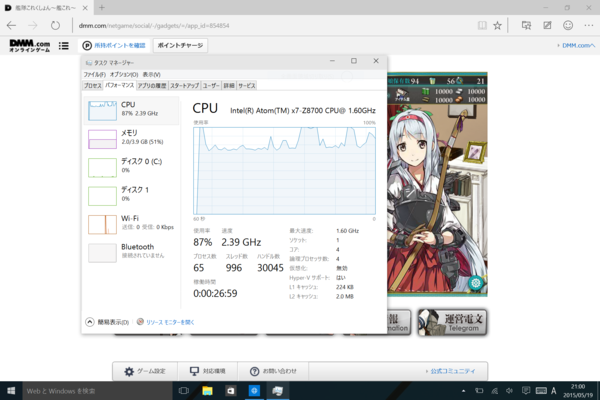Open Task Manager Options menu
600x400 pixels.
coord(124,74)
